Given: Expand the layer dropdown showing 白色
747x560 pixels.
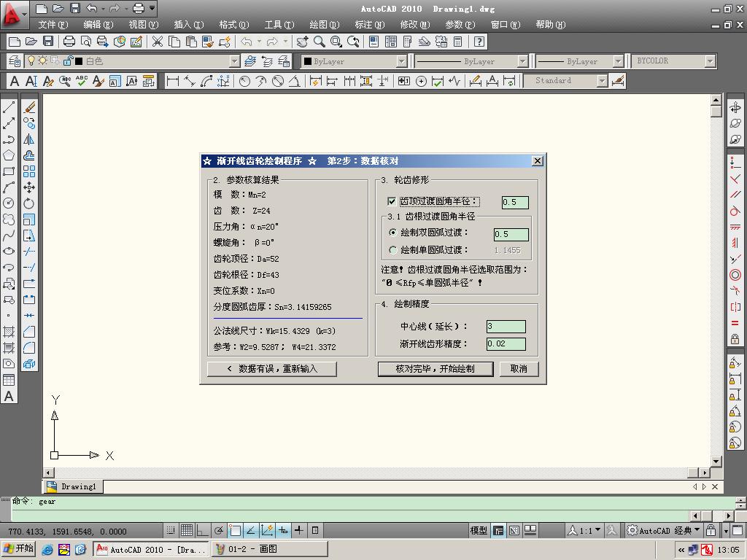Looking at the screenshot, I should 234,61.
